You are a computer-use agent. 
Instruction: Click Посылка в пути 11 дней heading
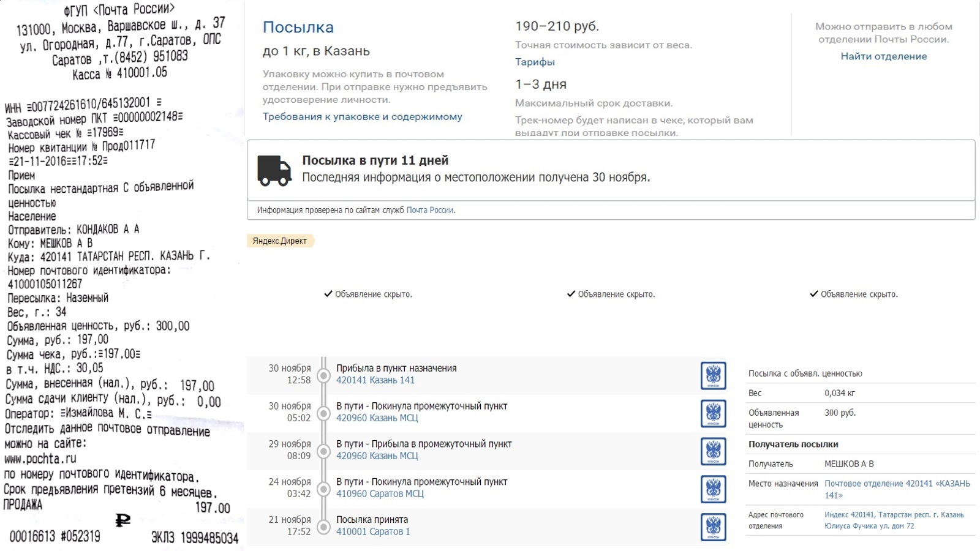tap(375, 160)
